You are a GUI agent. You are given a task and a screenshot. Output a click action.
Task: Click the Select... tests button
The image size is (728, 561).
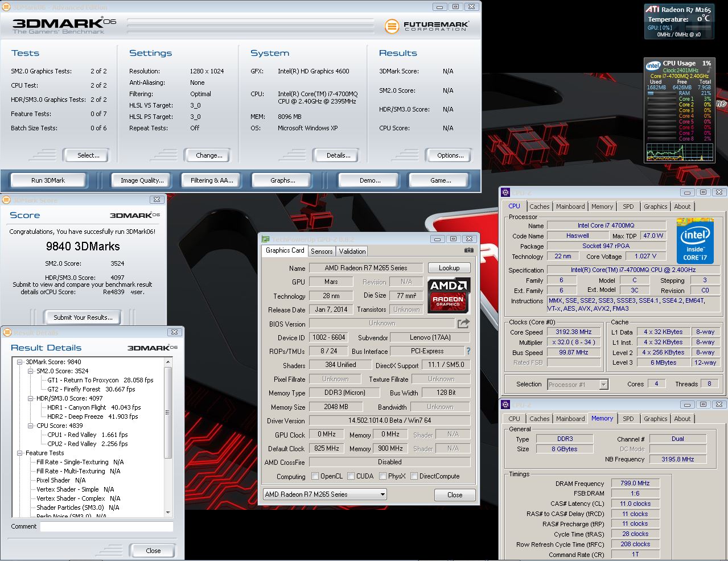88,155
